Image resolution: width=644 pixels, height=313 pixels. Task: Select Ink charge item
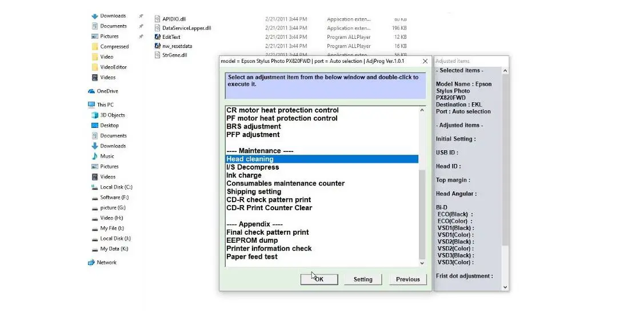coord(244,175)
